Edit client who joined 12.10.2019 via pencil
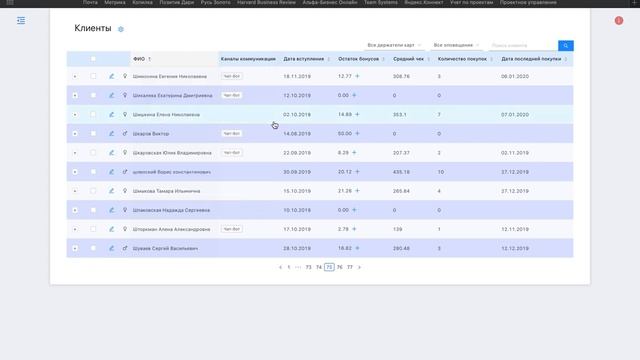The image size is (640, 360). pos(111,95)
